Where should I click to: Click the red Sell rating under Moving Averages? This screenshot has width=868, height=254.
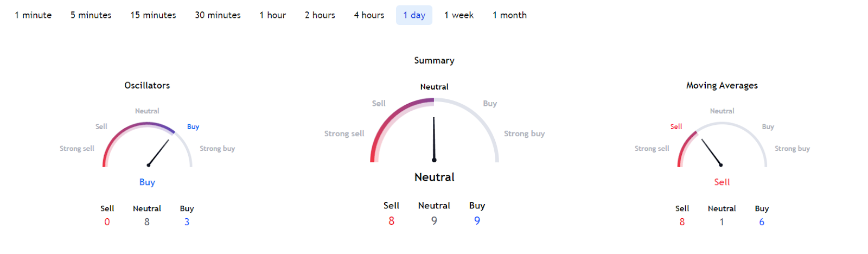pos(722,182)
